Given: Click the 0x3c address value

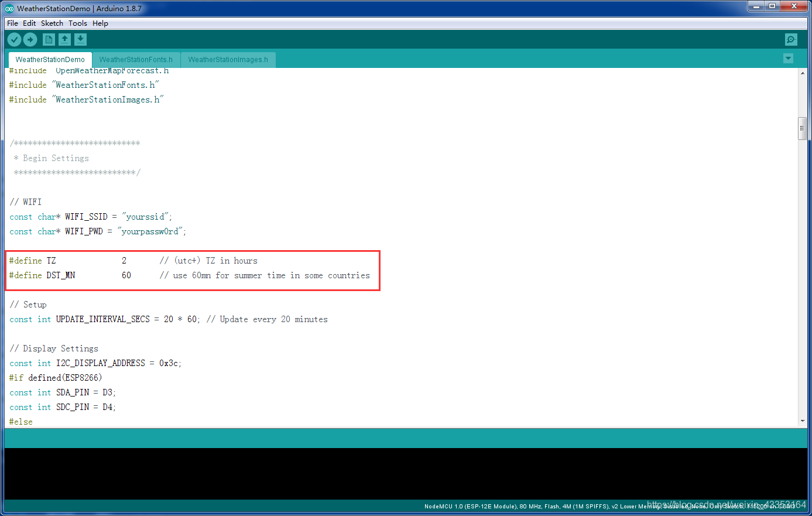Looking at the screenshot, I should (x=169, y=363).
